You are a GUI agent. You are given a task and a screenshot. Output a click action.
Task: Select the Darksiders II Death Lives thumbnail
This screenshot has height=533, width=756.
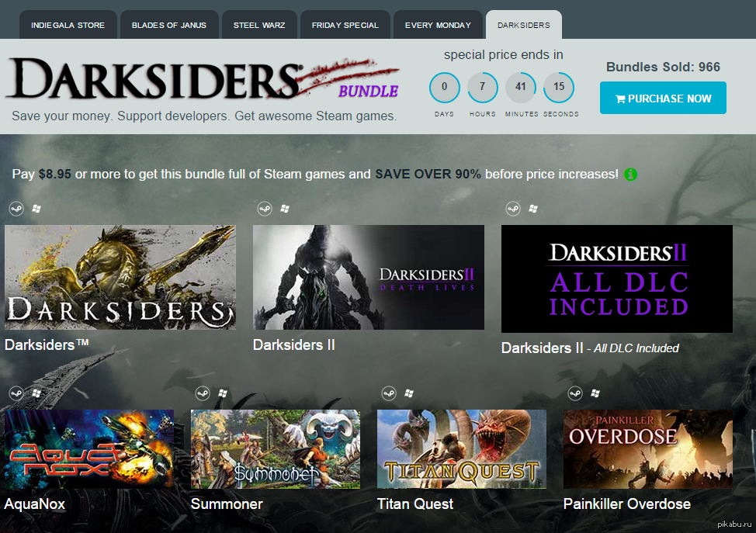[x=369, y=277]
